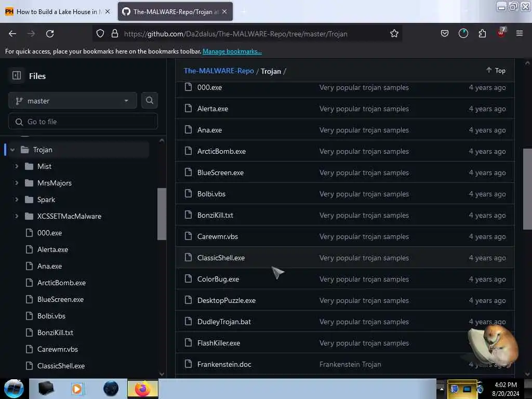Open Frankenstein.doc file entry
This screenshot has width=532, height=399.
[x=224, y=364]
